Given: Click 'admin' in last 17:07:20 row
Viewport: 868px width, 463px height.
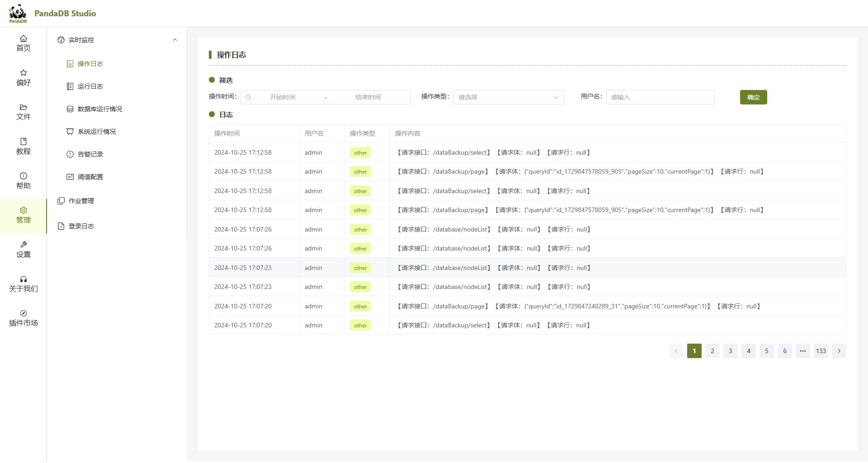Looking at the screenshot, I should pyautogui.click(x=313, y=325).
